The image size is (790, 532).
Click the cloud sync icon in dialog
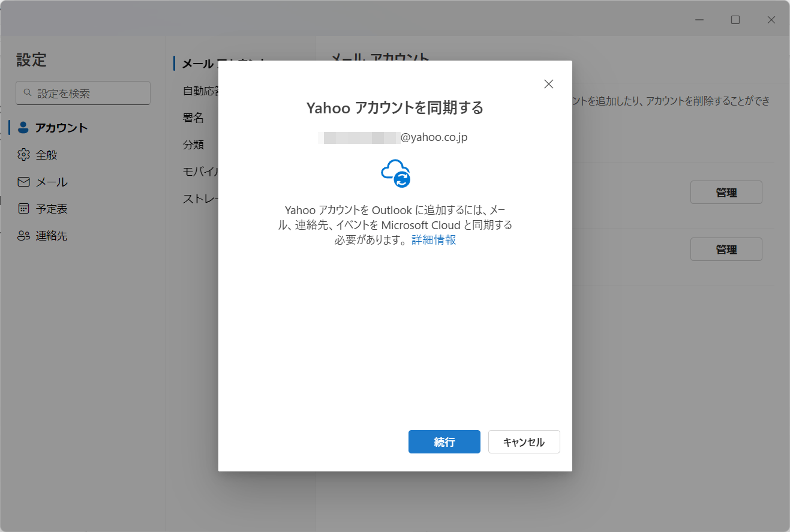(x=396, y=173)
